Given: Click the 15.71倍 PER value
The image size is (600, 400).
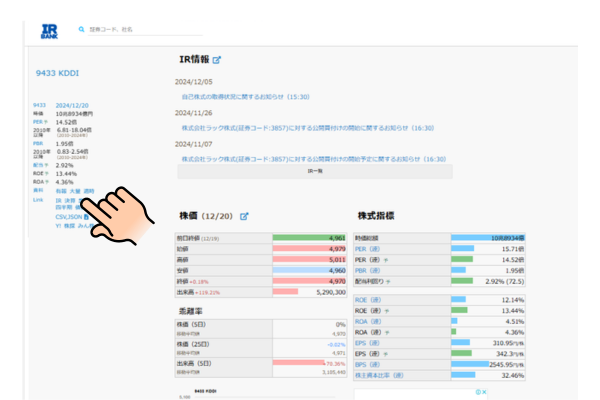Looking at the screenshot, I should pyautogui.click(x=513, y=249).
